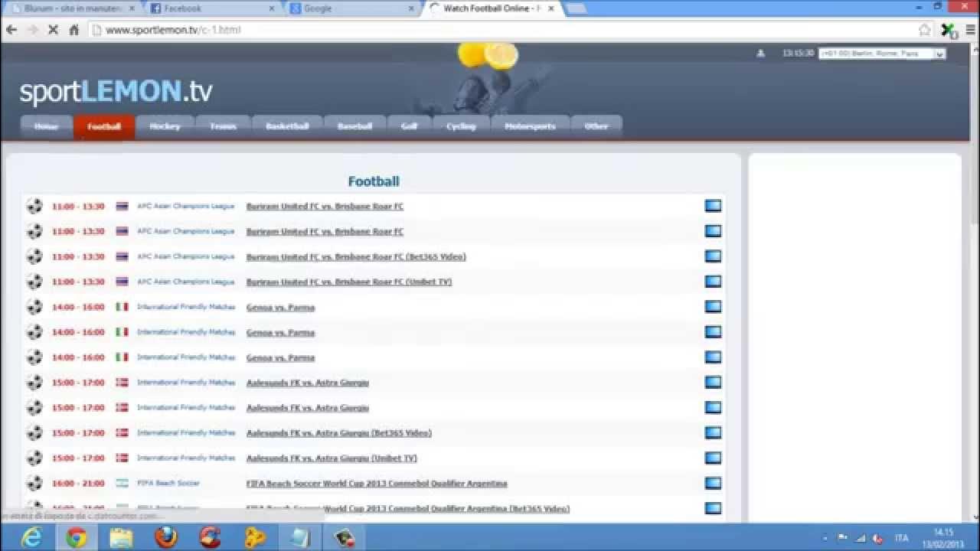980x551 pixels.
Task: Open a new browser tab button
Action: (x=576, y=8)
